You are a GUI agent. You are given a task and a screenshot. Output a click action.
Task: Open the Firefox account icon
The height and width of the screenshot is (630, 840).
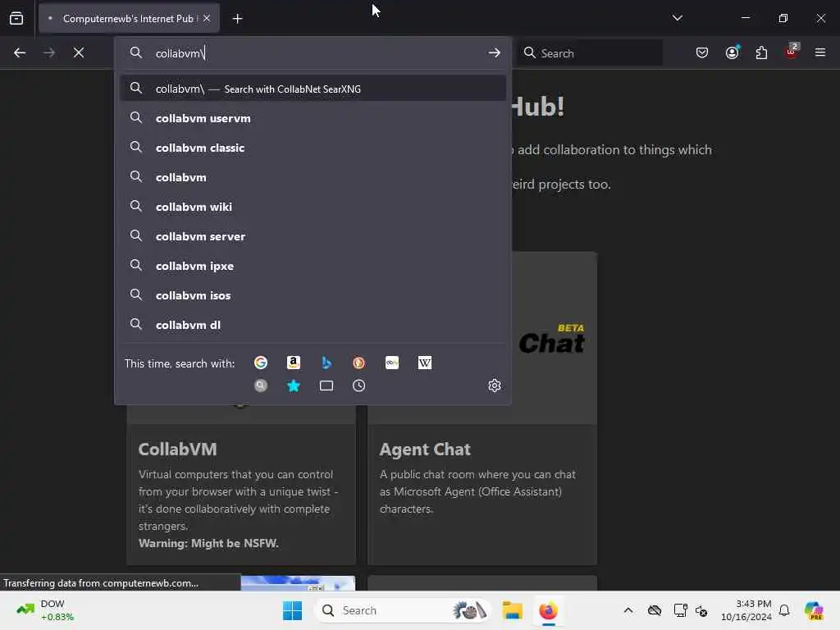click(x=732, y=52)
